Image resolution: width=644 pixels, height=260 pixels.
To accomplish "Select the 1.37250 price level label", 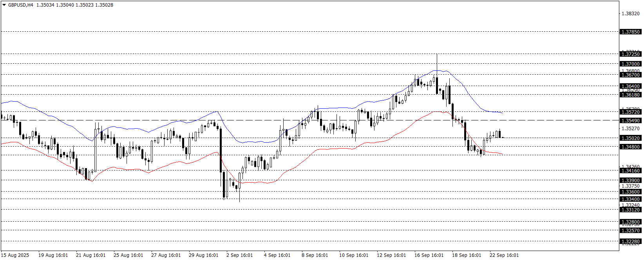I will coord(631,54).
